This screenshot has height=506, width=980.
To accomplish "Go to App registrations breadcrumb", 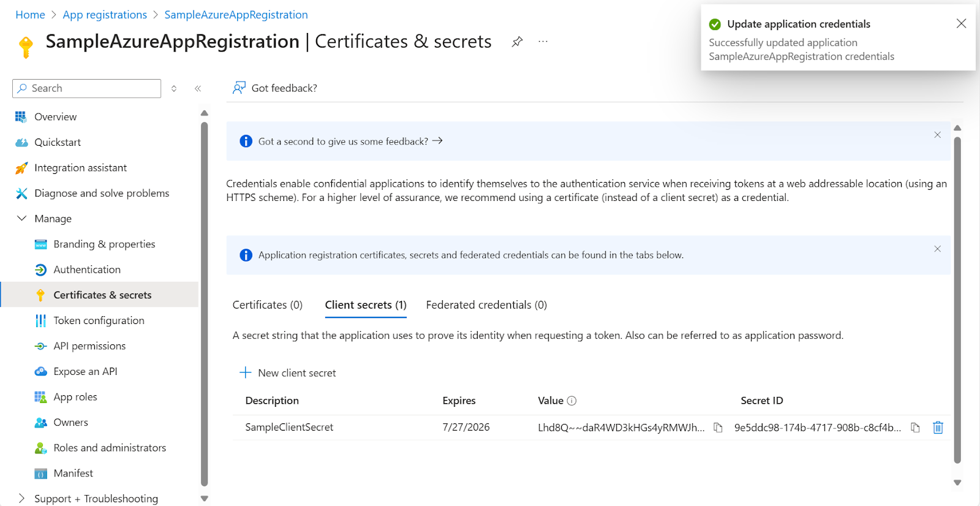I will (105, 15).
